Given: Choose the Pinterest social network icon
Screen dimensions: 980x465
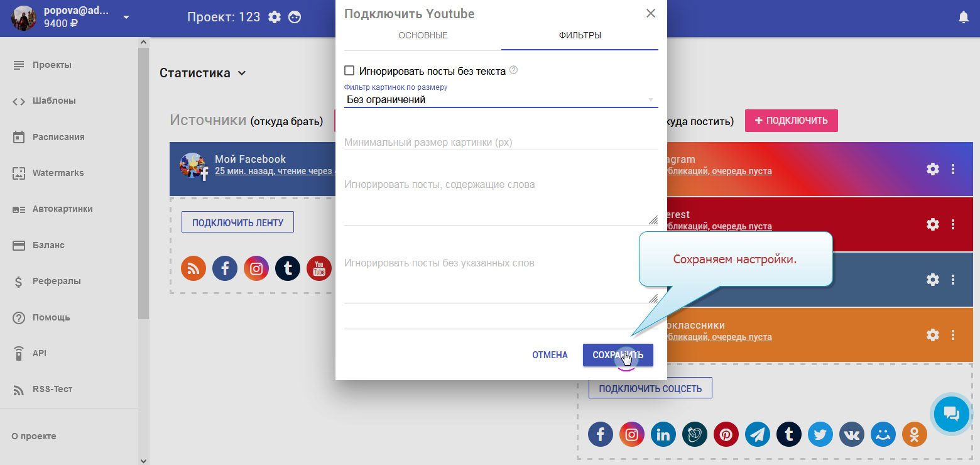Looking at the screenshot, I should pos(726,434).
